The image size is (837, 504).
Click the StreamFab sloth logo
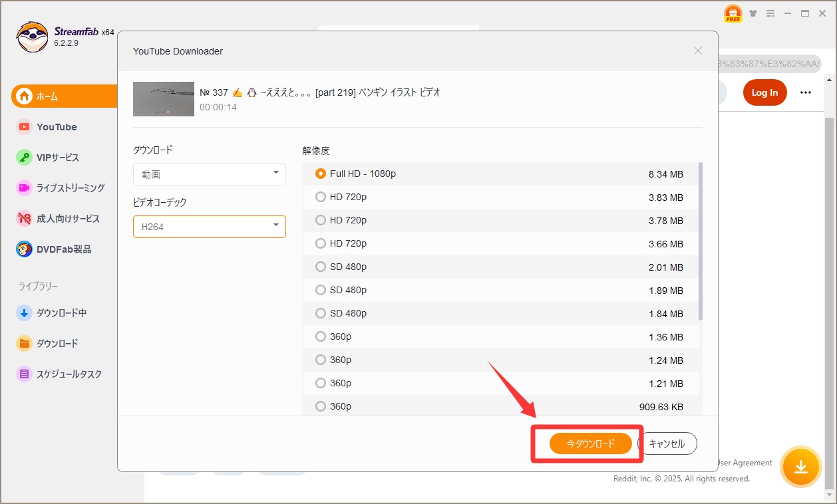click(x=33, y=37)
